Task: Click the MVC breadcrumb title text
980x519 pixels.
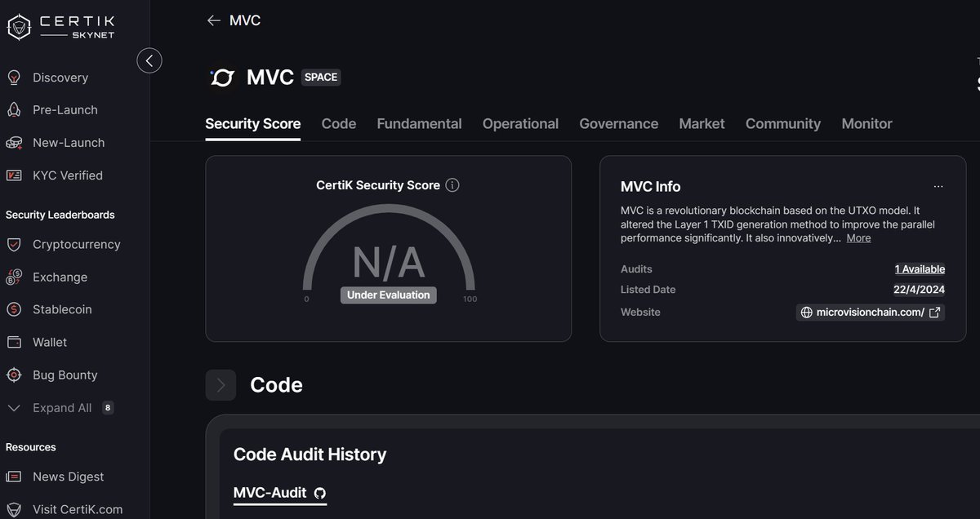Action: tap(245, 20)
